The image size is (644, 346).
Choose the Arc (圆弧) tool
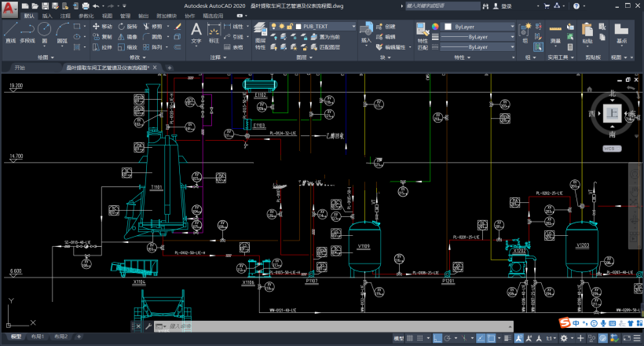pos(62,32)
